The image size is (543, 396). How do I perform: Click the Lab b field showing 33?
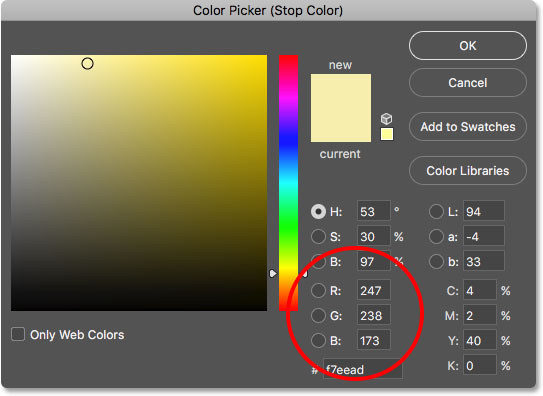click(484, 261)
